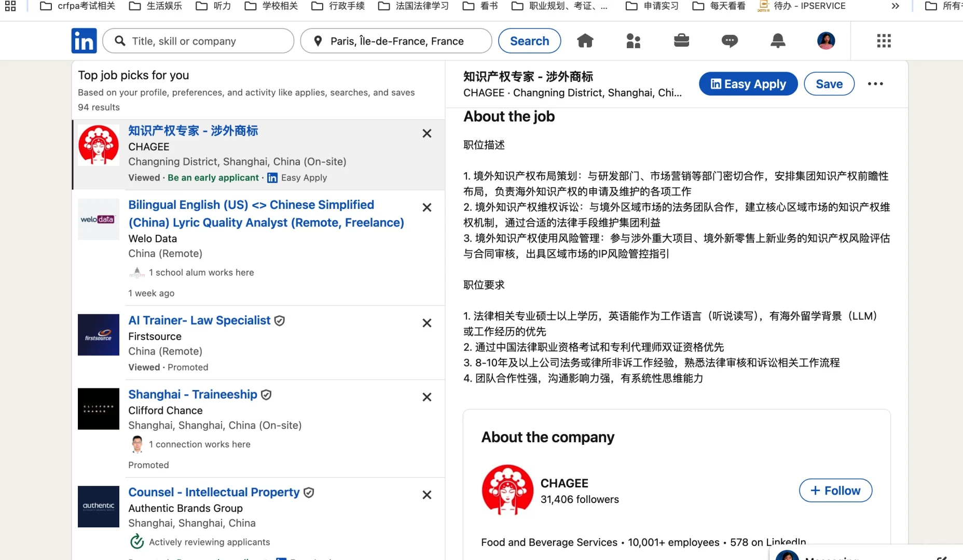Open the Jobs briefcase icon
The image size is (963, 560).
(681, 40)
